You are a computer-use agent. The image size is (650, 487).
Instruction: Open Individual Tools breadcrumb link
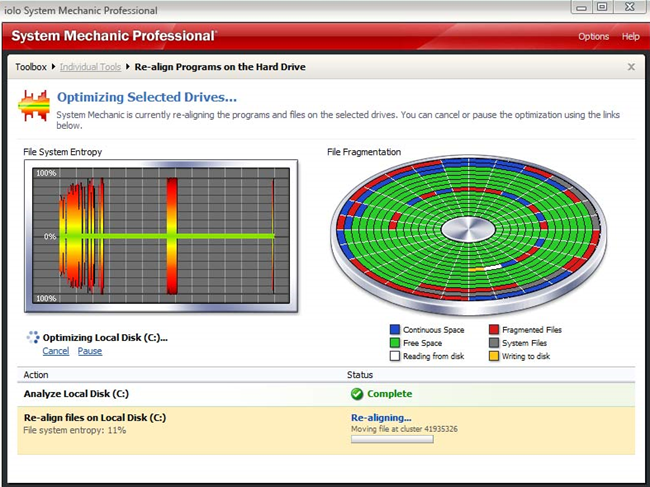(x=90, y=67)
